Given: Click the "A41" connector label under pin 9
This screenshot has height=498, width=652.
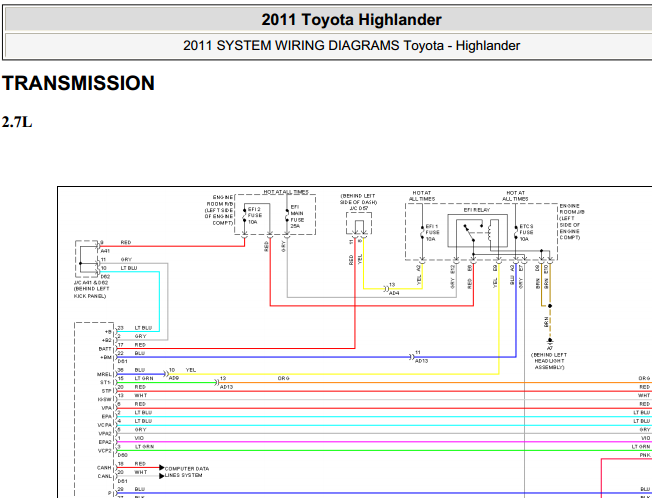Looking at the screenshot, I should click(x=105, y=251).
